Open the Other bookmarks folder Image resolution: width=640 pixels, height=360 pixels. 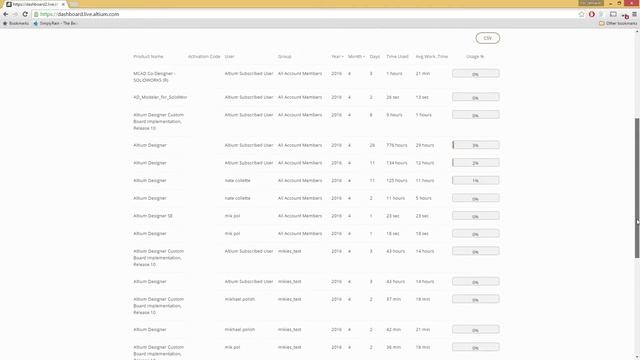[618, 24]
